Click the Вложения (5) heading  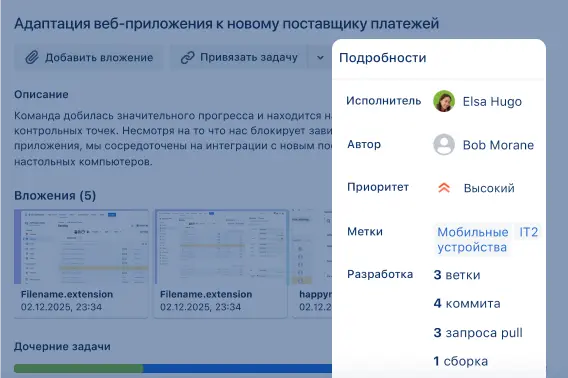click(x=55, y=196)
